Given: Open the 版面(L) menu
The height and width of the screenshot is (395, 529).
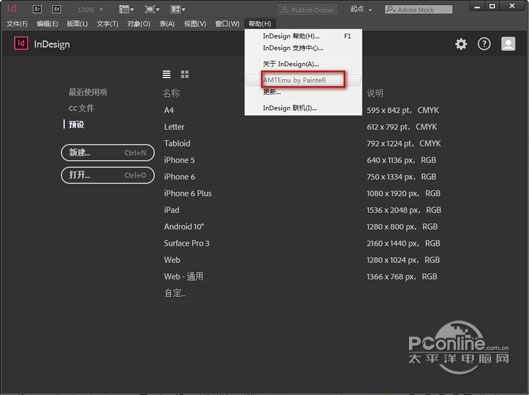Looking at the screenshot, I should click(x=77, y=24).
